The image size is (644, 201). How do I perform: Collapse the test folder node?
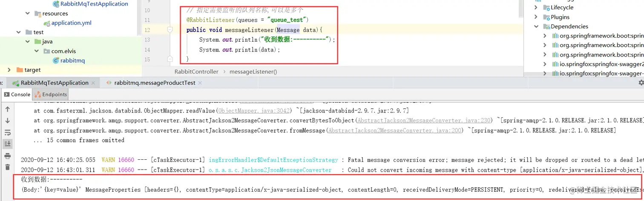tap(18, 32)
